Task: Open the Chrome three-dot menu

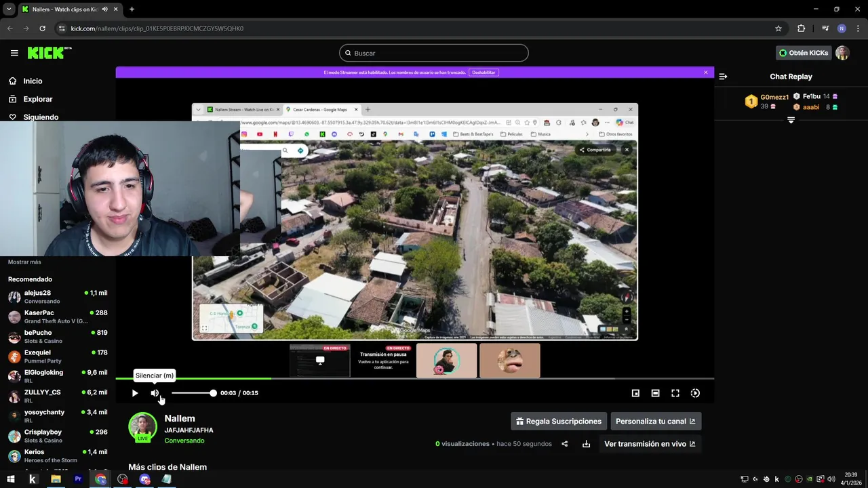Action: coord(858,28)
